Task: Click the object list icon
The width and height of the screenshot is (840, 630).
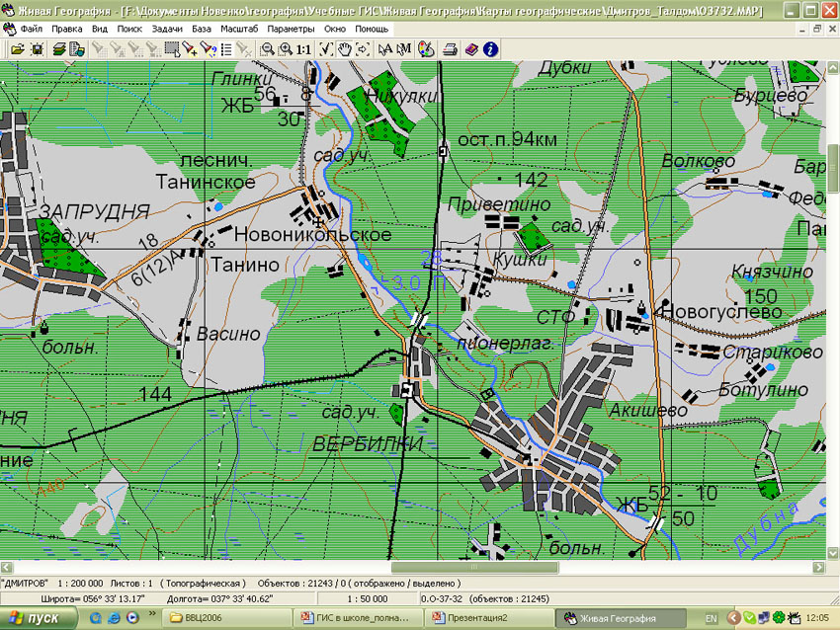Action: 226,48
